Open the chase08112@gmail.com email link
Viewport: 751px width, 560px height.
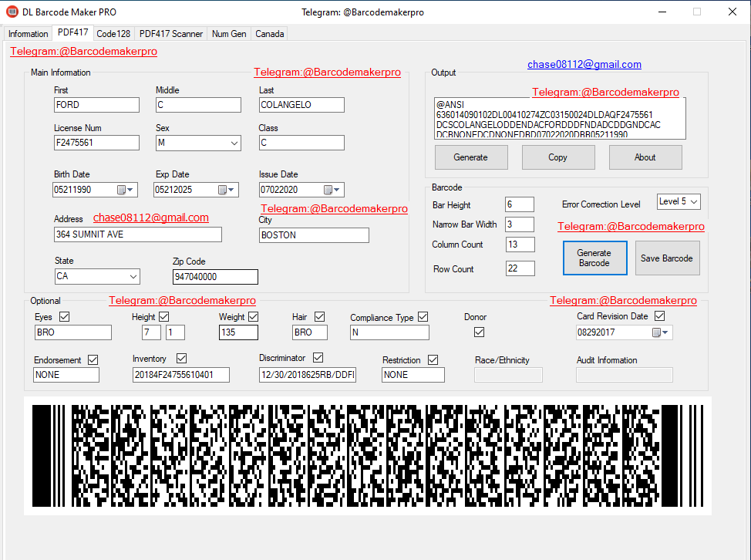(584, 64)
